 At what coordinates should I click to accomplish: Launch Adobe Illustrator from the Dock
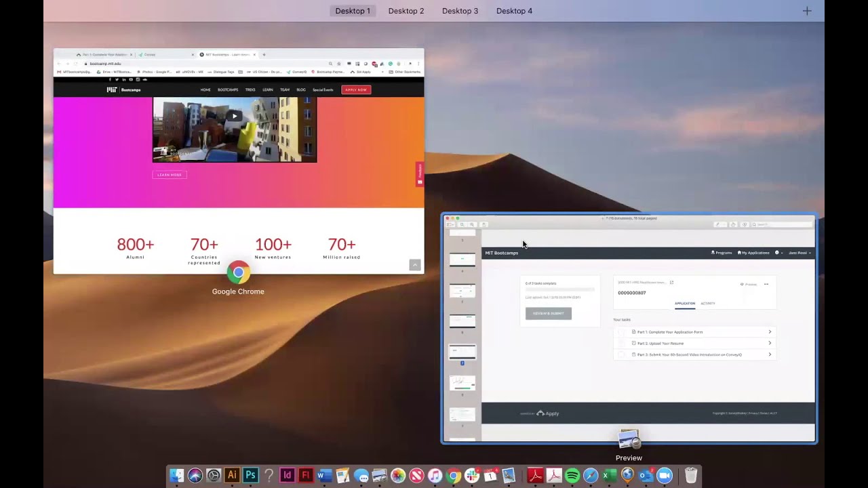pyautogui.click(x=232, y=476)
